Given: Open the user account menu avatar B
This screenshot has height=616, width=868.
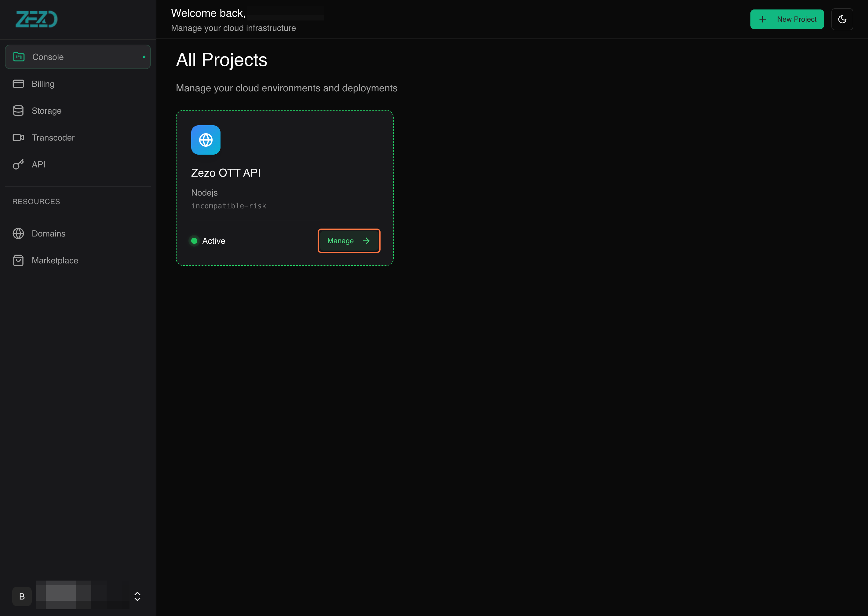Looking at the screenshot, I should (22, 596).
